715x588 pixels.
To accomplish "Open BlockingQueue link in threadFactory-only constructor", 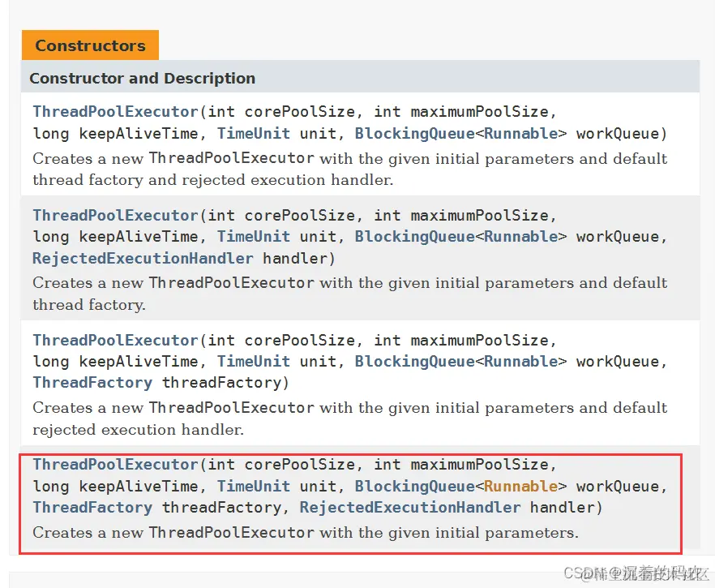I will [x=415, y=361].
